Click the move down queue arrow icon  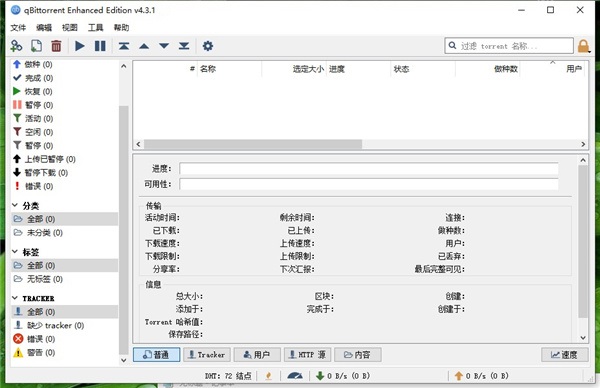click(164, 46)
